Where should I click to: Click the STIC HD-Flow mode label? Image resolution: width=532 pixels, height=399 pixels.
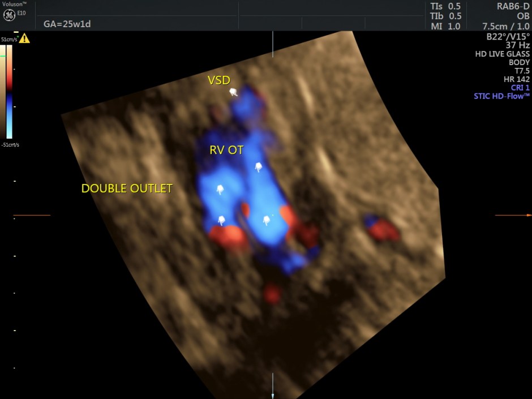click(501, 96)
